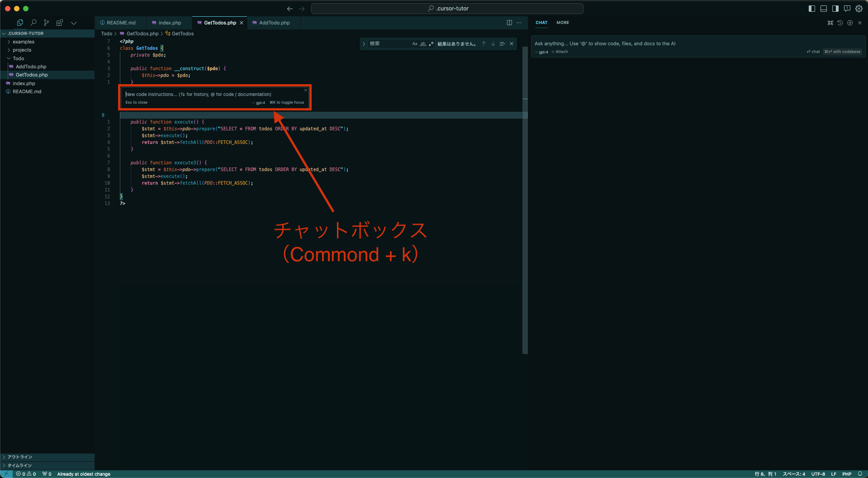This screenshot has width=868, height=478.
Task: Switch to the AddTodo.php tab
Action: pyautogui.click(x=273, y=23)
